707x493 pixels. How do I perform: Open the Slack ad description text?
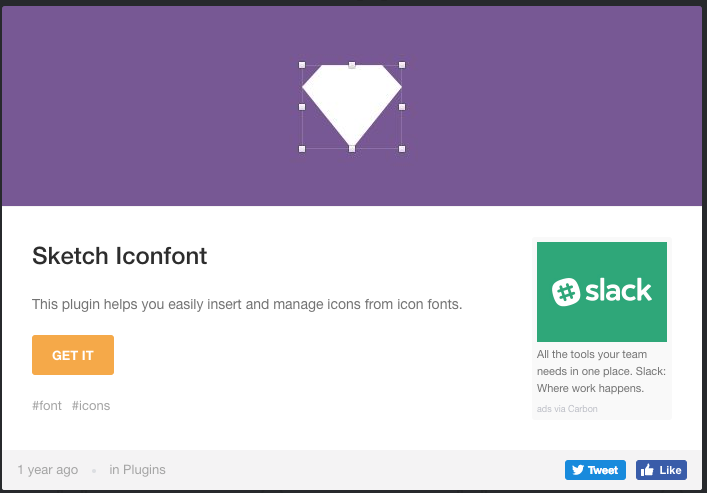(601, 371)
